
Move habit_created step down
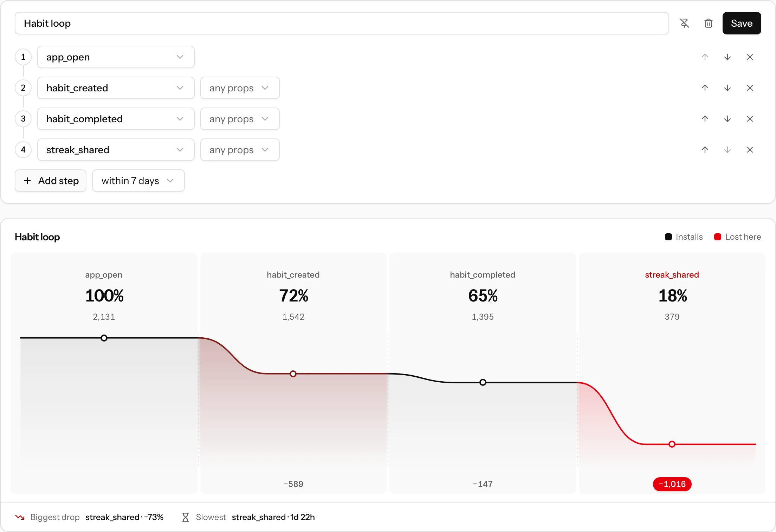[x=727, y=88]
